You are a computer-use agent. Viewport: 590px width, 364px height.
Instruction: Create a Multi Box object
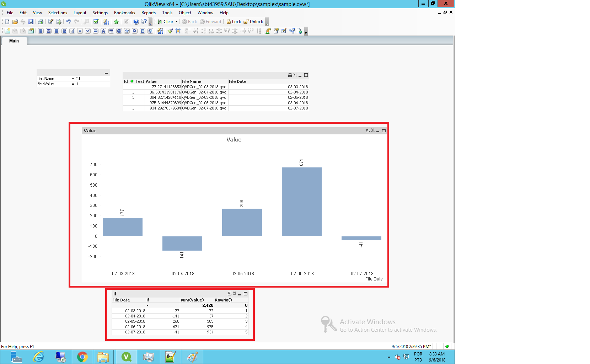pos(64,31)
